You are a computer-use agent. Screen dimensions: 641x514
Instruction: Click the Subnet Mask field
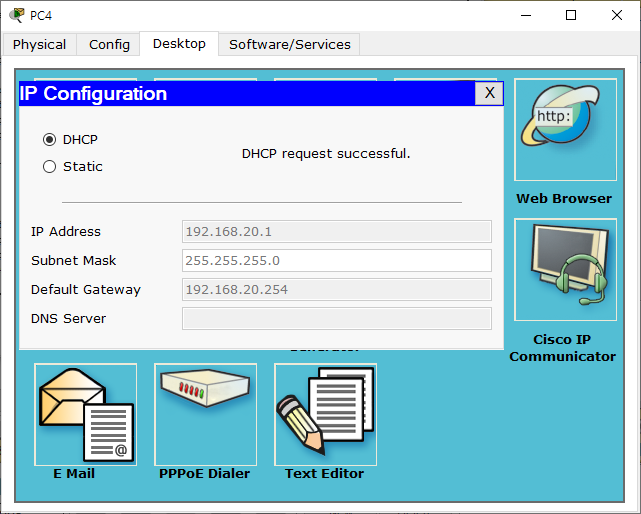pos(337,260)
